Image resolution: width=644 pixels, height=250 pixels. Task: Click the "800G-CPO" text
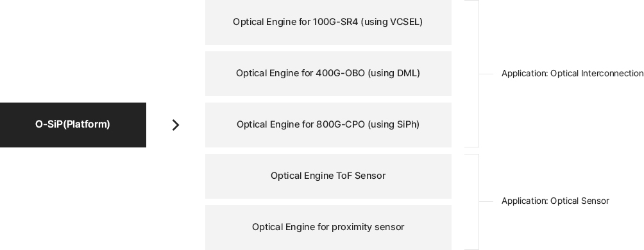point(341,125)
